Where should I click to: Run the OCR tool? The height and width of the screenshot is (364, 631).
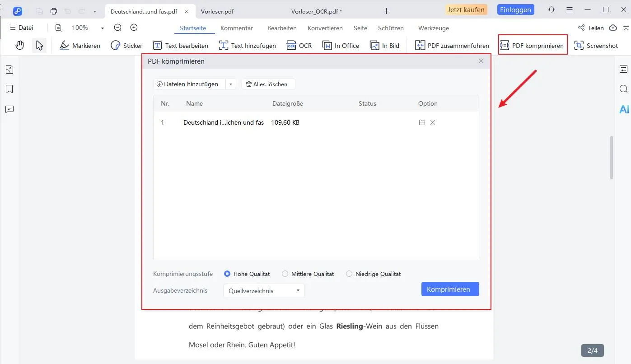pyautogui.click(x=299, y=46)
